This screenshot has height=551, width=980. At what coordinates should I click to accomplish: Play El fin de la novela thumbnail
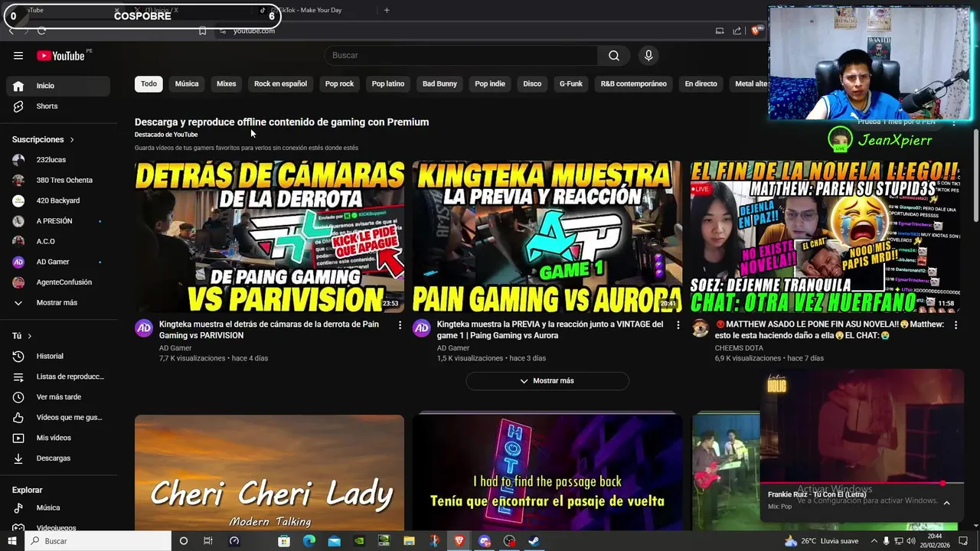(x=825, y=236)
